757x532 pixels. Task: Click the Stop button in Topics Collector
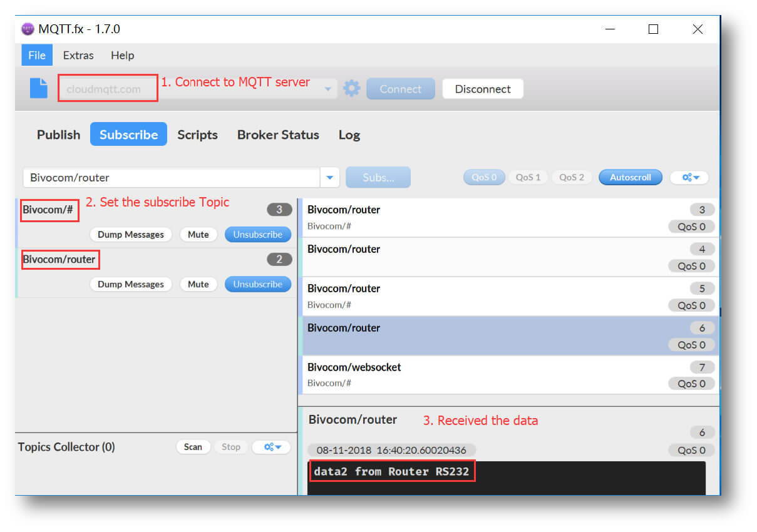231,447
